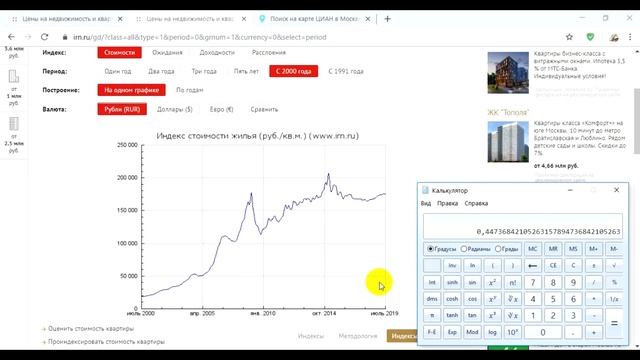Click the calculator 1/x reciprocal button
The width and height of the screenshot is (640, 360).
tap(614, 299)
